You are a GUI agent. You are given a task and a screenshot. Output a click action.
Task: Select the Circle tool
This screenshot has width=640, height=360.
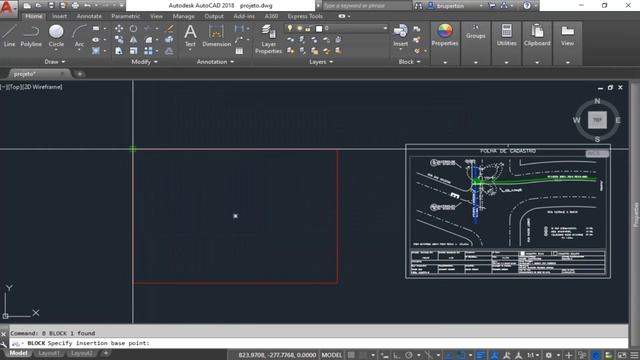click(x=56, y=36)
